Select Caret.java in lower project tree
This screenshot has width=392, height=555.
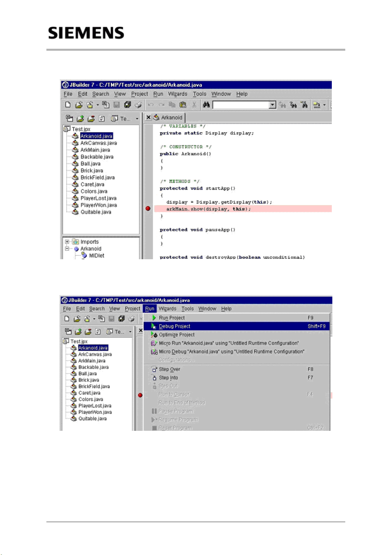[89, 393]
